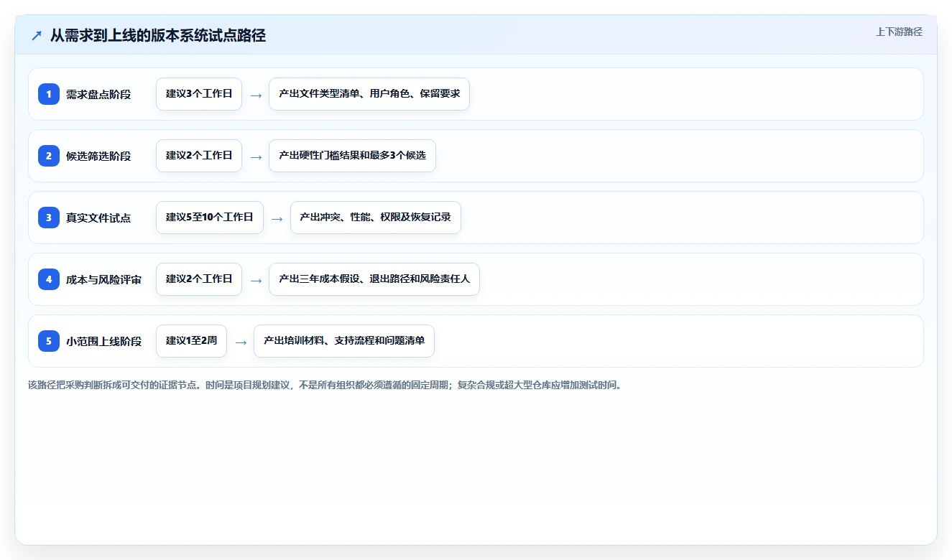Click the arrow in the 小范围上线阶段 row

pos(241,342)
